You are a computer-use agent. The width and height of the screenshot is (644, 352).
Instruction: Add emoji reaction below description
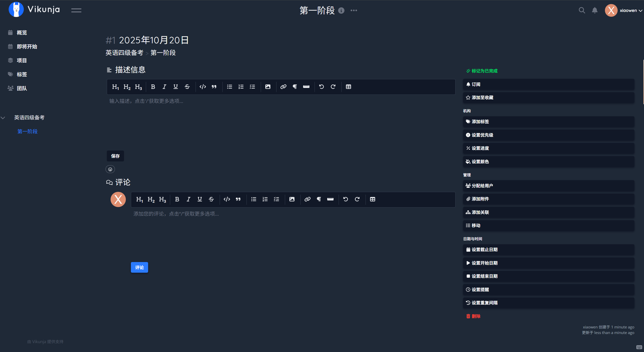(x=110, y=169)
